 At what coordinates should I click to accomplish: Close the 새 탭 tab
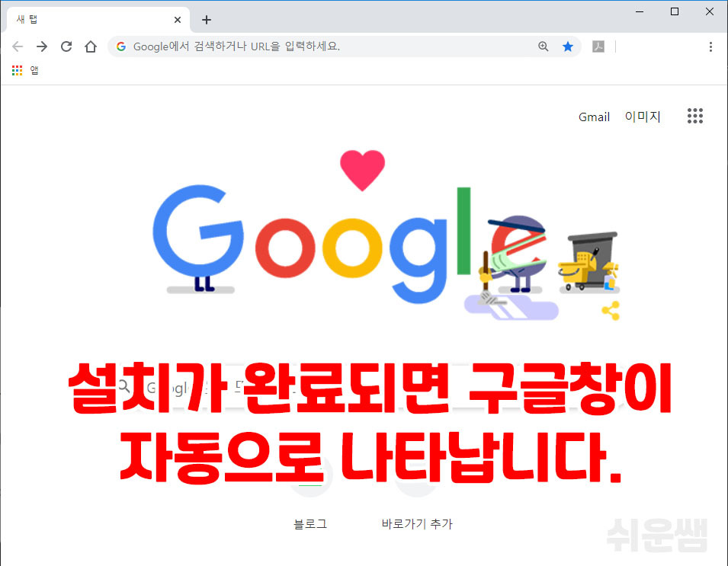178,20
